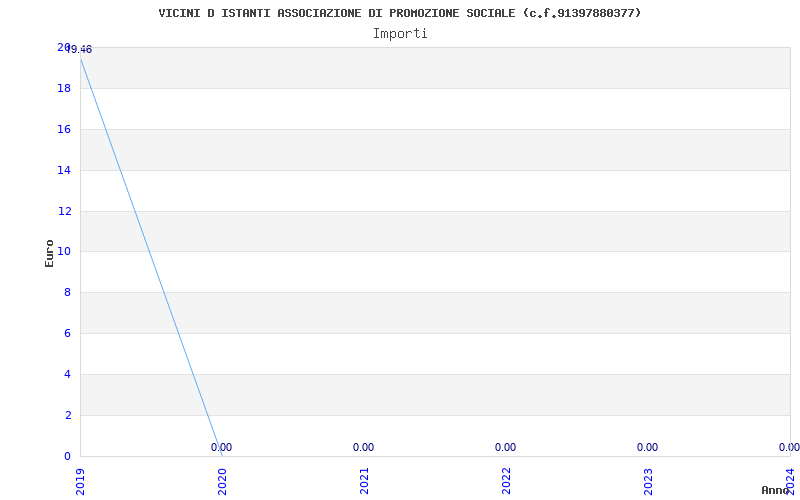Screen dimensions: 800x500
Task: Click the 2021 x-axis label
Action: click(364, 481)
